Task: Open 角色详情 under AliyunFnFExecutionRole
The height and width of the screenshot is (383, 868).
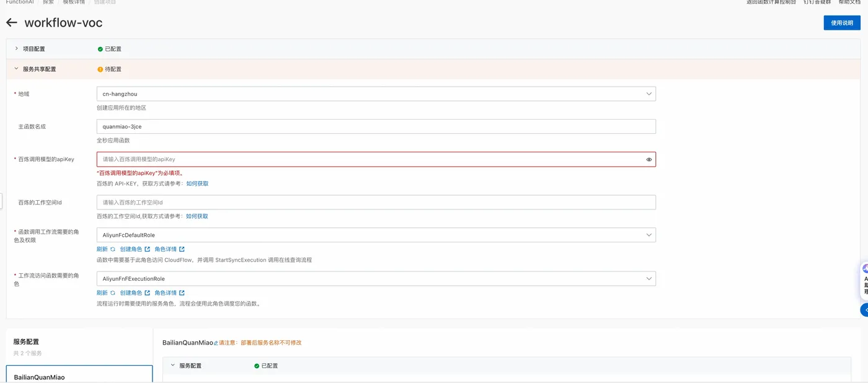Action: [169, 293]
